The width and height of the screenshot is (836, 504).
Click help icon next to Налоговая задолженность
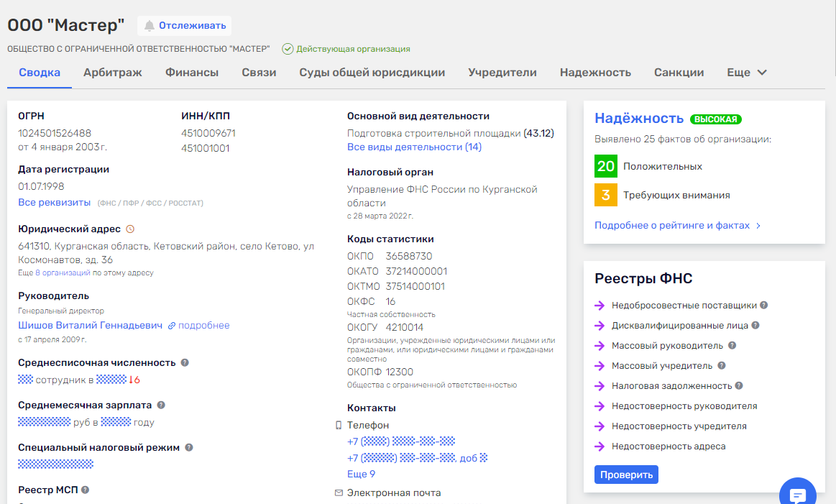click(x=739, y=385)
